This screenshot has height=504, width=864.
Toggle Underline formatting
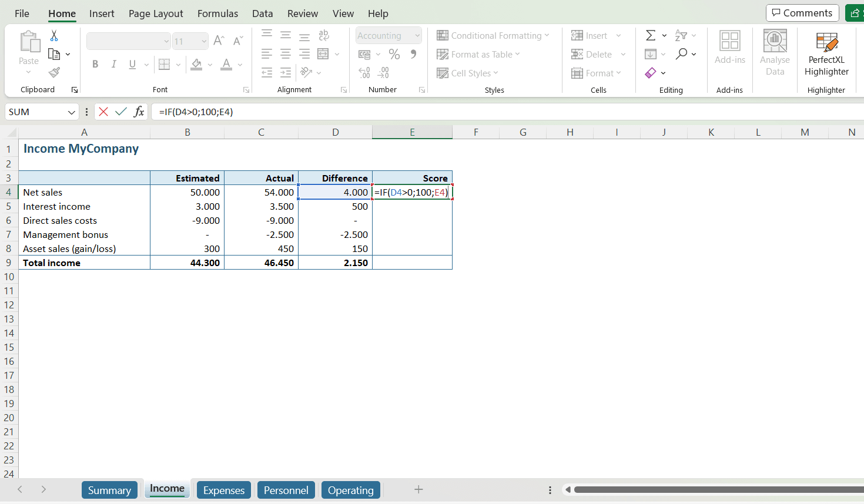click(132, 64)
